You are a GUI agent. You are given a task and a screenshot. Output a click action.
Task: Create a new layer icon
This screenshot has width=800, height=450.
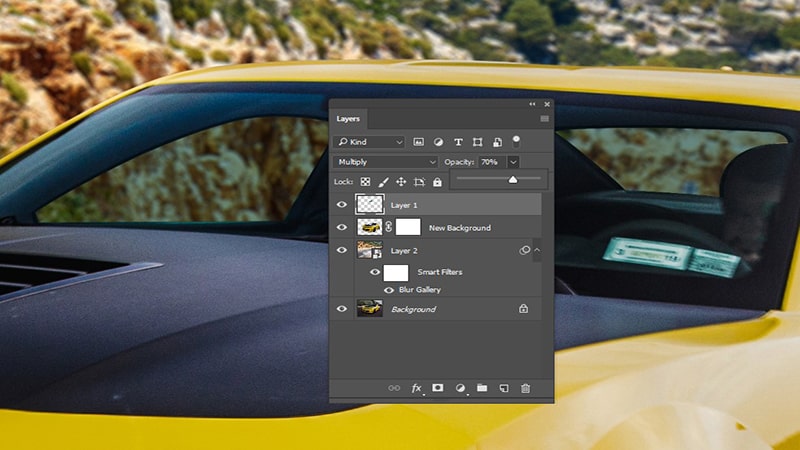point(504,388)
